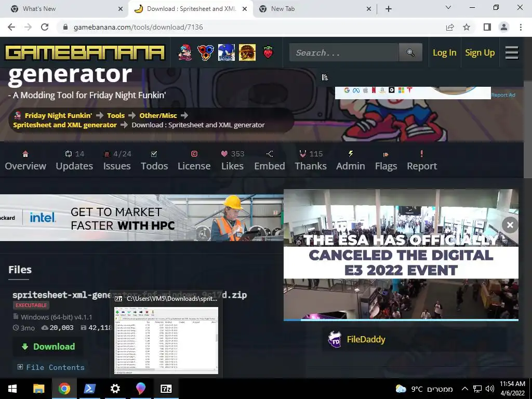This screenshot has width=532, height=399.
Task: Show hidden system tray icons
Action: coord(465,389)
